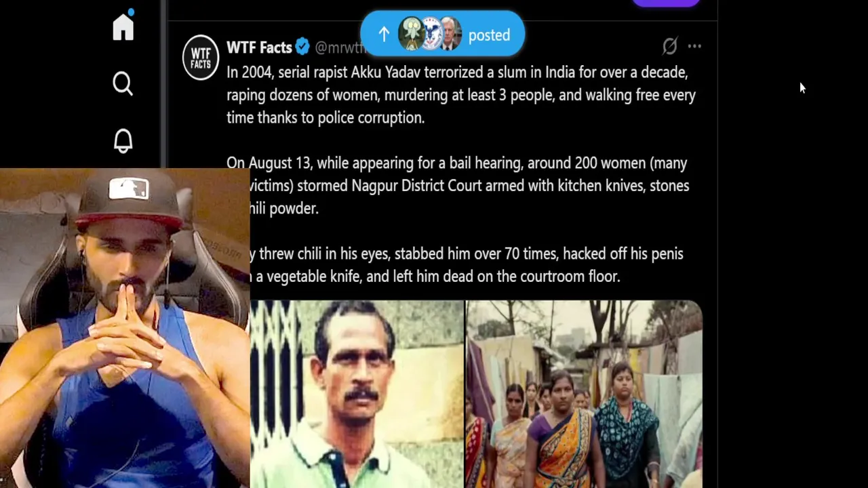Click the webcam overlay of streamer

[x=125, y=328]
